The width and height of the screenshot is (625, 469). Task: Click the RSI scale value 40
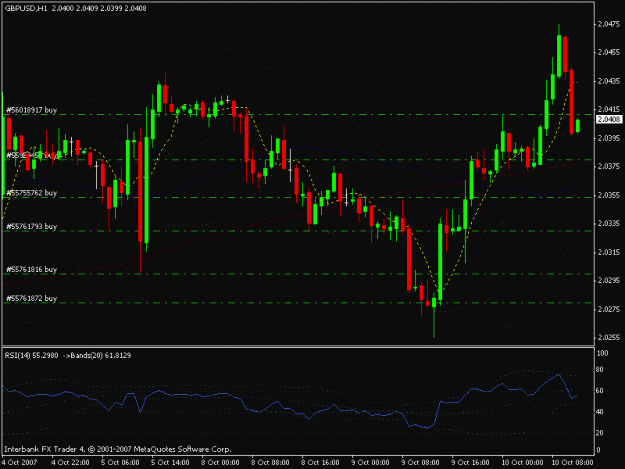[x=601, y=412]
